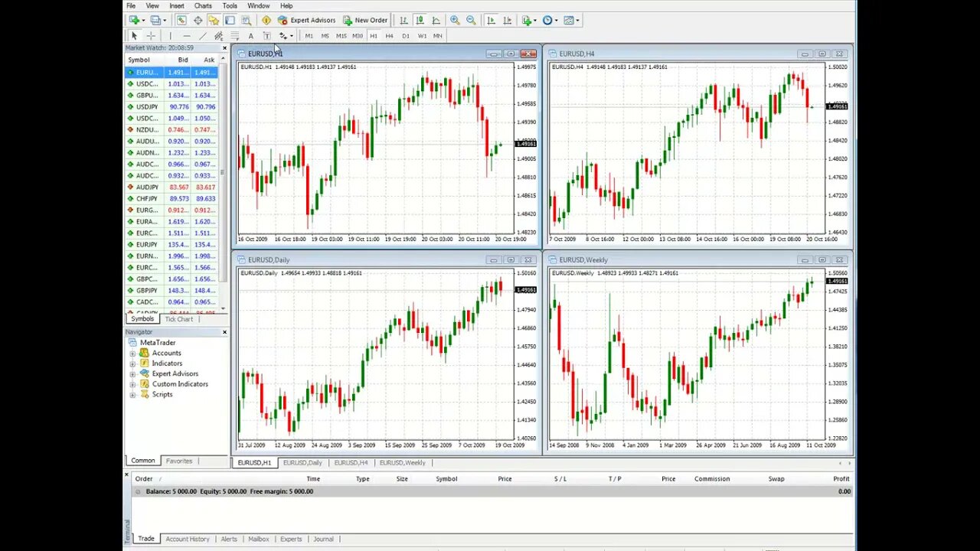The height and width of the screenshot is (551, 980).
Task: Expand the Scripts tree node
Action: 132,395
